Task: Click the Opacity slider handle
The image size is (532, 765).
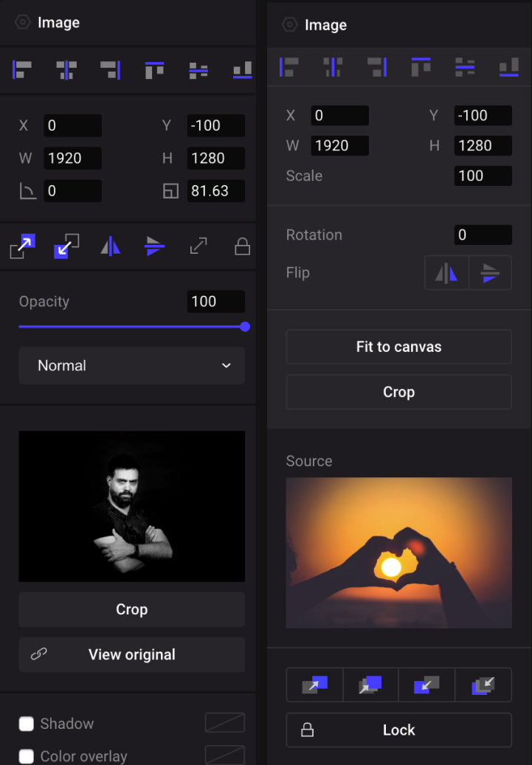Action: point(245,326)
